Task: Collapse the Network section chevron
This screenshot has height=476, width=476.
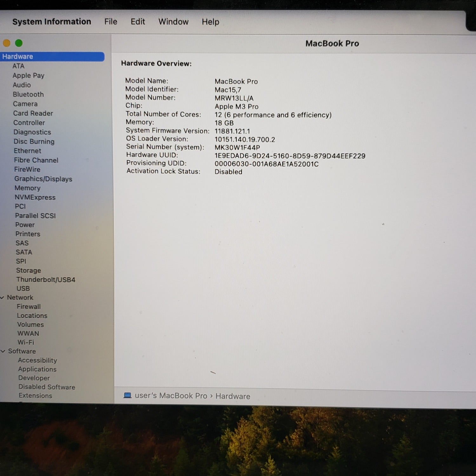Action: coord(3,298)
